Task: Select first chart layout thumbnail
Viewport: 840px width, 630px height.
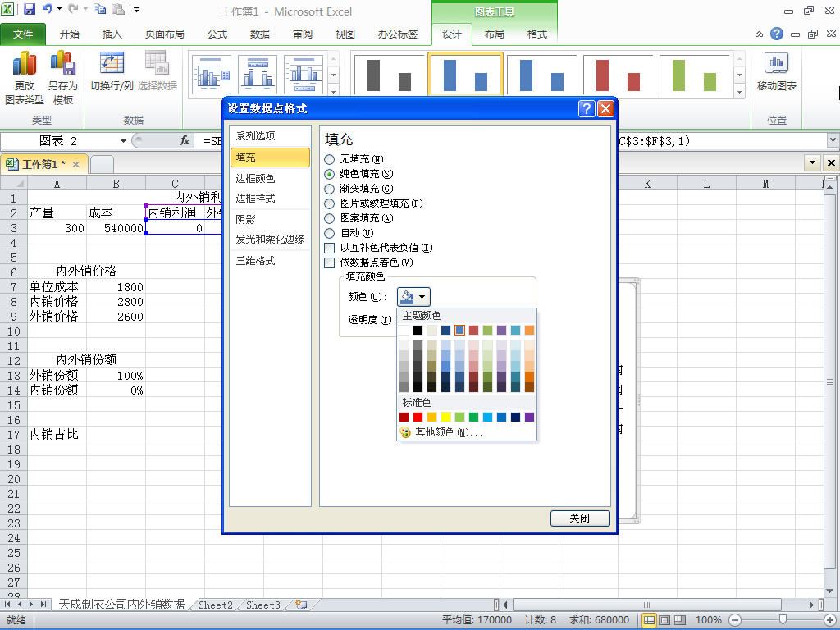Action: coord(211,74)
